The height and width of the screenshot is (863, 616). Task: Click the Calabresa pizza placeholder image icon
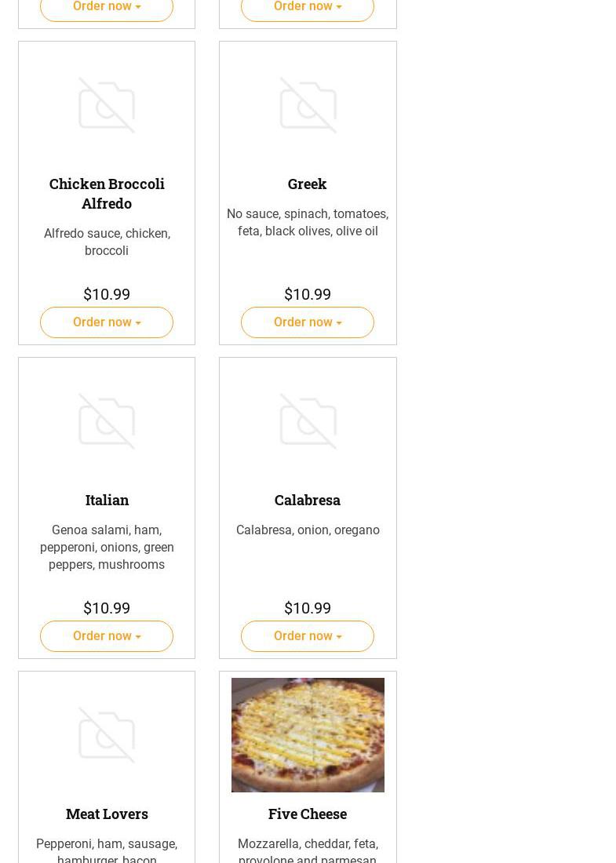click(308, 421)
